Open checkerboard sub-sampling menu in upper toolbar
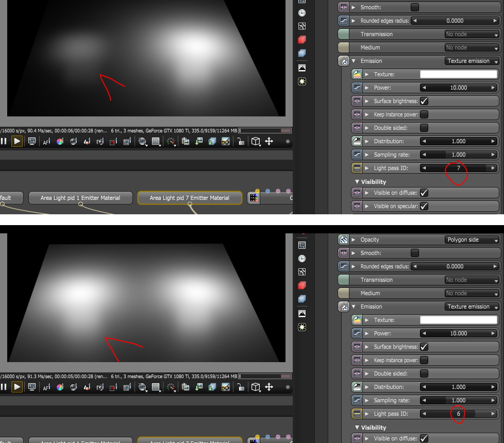504x443 pixels. click(x=156, y=141)
